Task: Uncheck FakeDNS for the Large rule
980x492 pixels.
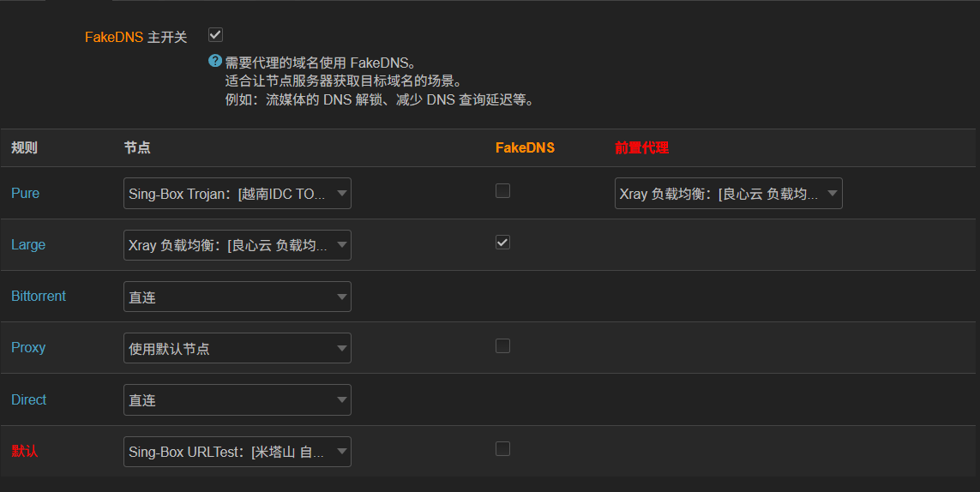Action: [x=502, y=242]
